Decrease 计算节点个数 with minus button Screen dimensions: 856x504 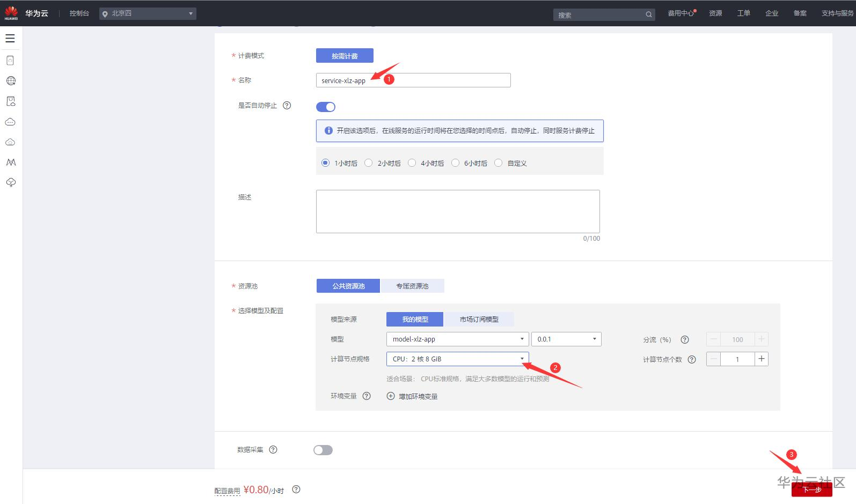coord(713,359)
